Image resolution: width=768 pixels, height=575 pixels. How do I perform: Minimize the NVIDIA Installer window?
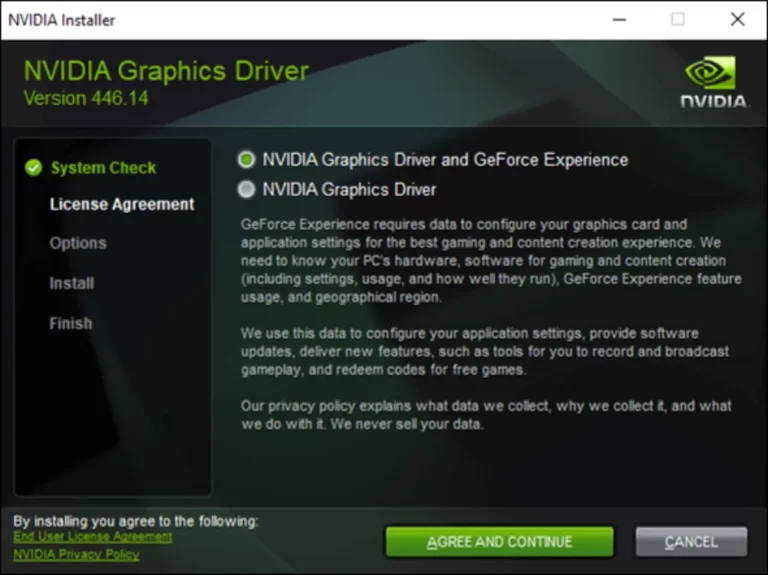click(620, 20)
